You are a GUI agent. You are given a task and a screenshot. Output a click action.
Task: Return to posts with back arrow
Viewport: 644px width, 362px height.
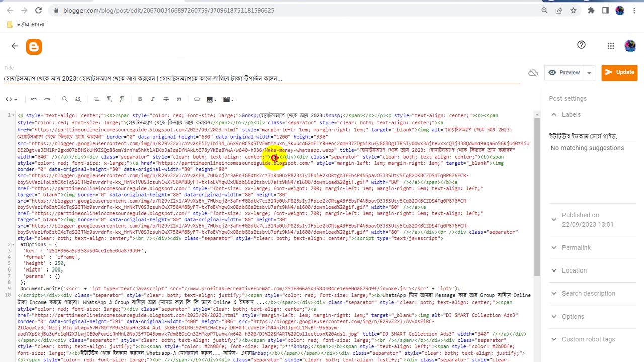(14, 46)
